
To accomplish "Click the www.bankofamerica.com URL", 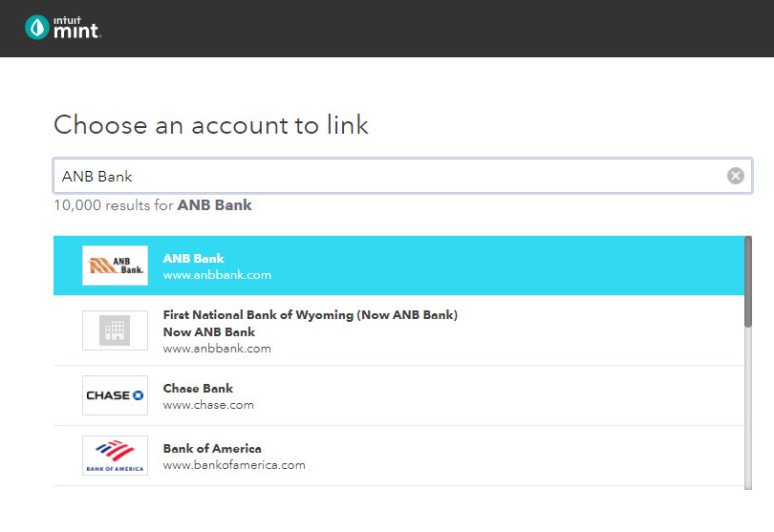I will point(234,465).
